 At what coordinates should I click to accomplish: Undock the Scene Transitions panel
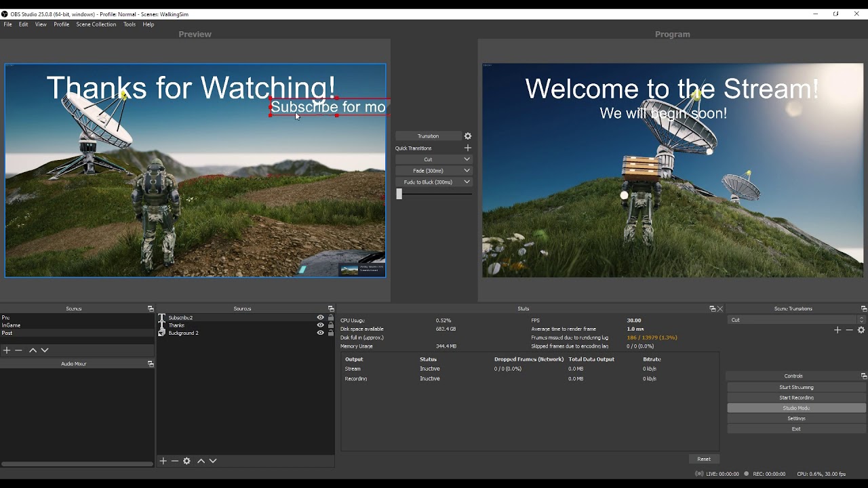863,308
